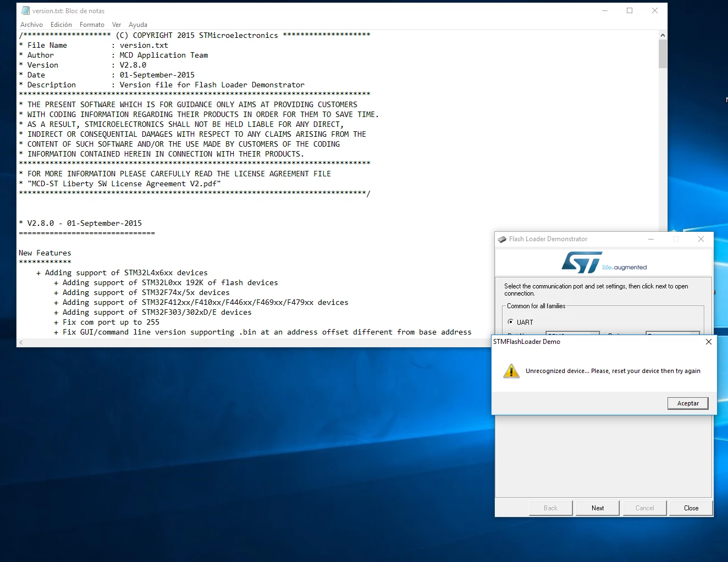Click Notepad horizontal scrollbar left arrow
The image size is (728, 562).
coord(21,342)
